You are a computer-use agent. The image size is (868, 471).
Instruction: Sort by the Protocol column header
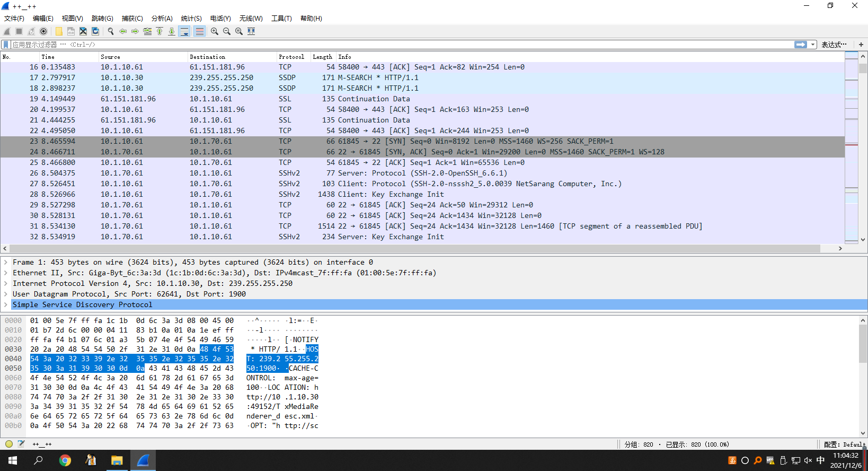point(293,57)
